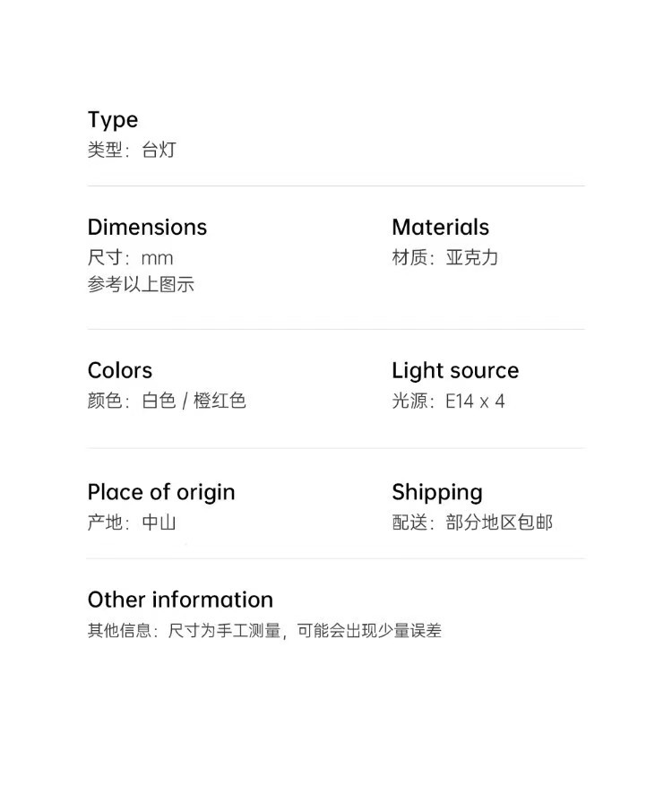
Task: Choose the 白色 color text
Action: click(x=159, y=401)
